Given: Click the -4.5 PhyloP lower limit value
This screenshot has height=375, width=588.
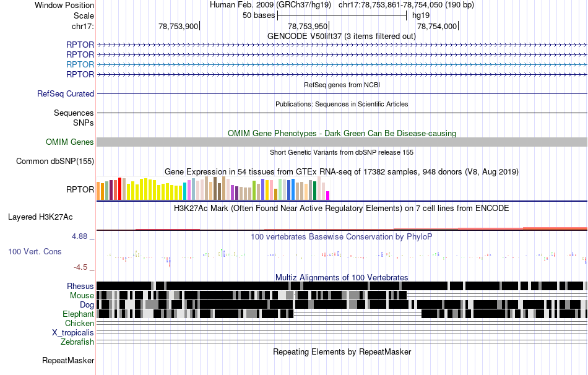Looking at the screenshot, I should [80, 267].
